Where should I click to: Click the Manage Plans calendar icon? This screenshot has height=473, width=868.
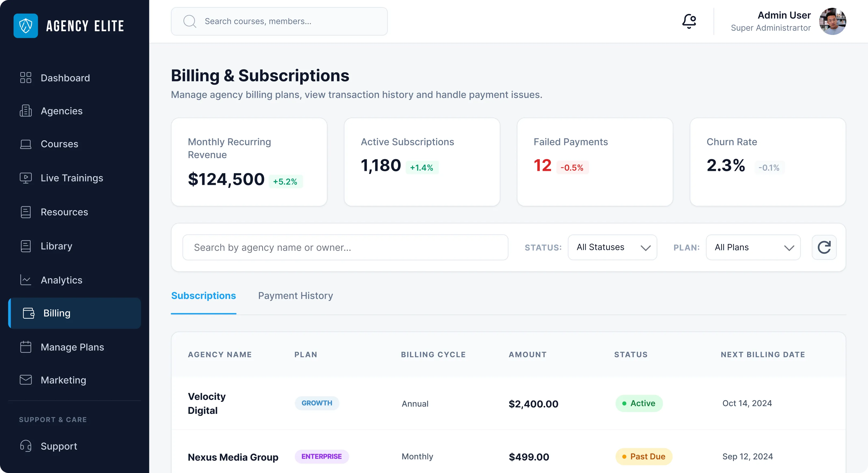click(26, 347)
